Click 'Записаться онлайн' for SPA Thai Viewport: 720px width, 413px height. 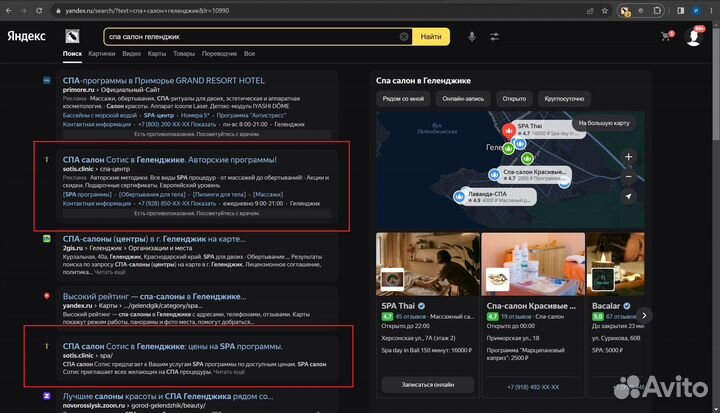[426, 384]
